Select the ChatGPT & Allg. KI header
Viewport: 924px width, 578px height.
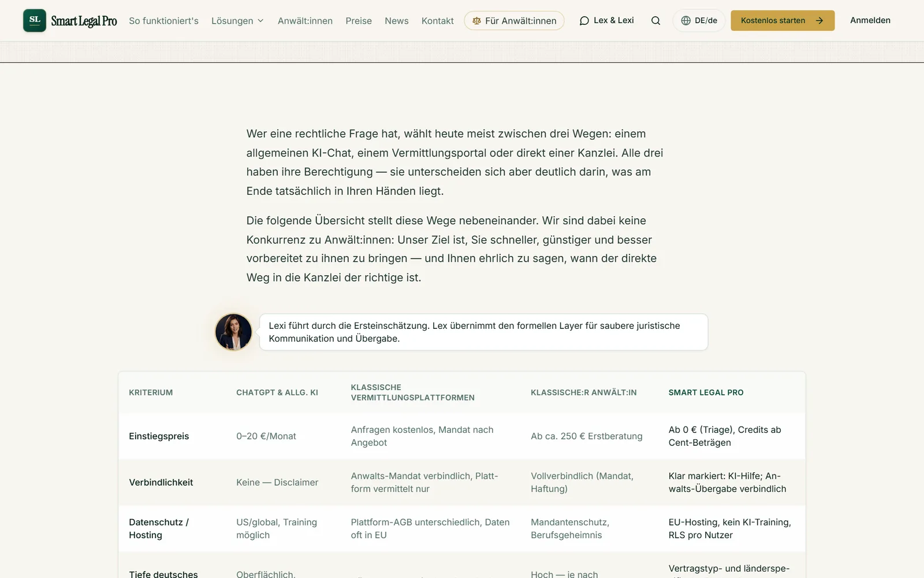(277, 392)
